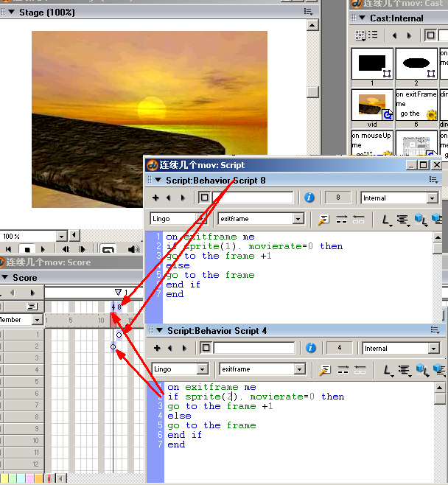Go to previous marker in Score
This screenshot has width=448, height=485.
coord(13,293)
